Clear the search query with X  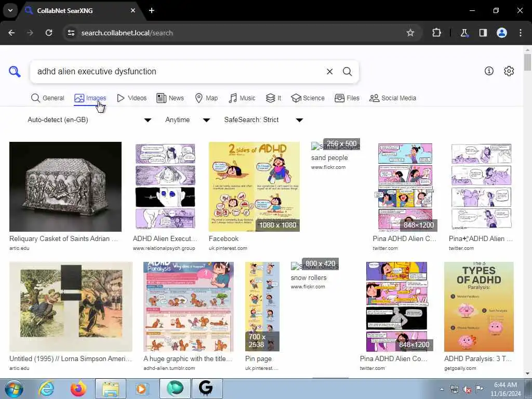click(329, 72)
